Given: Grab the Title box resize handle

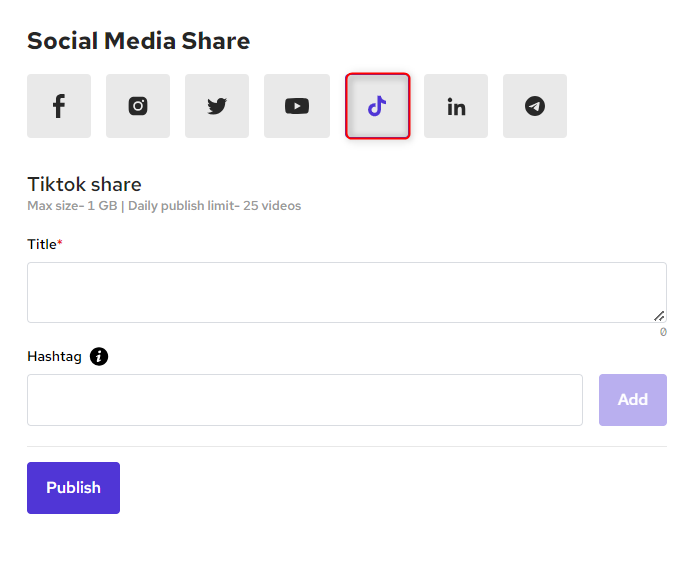Looking at the screenshot, I should click(659, 315).
